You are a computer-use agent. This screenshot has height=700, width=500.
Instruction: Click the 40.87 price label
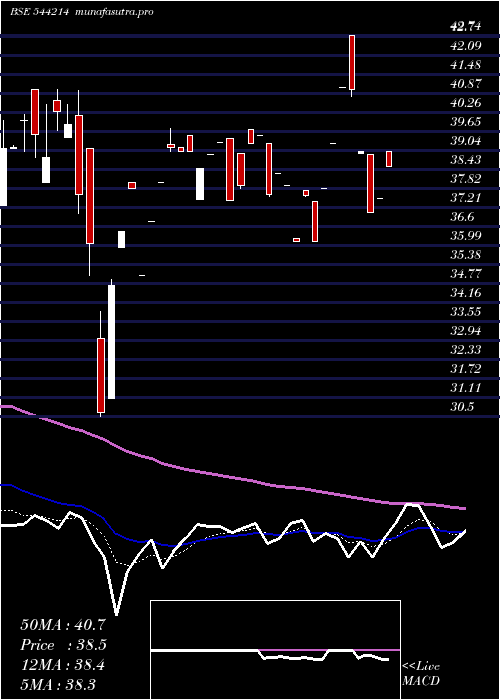(x=466, y=83)
